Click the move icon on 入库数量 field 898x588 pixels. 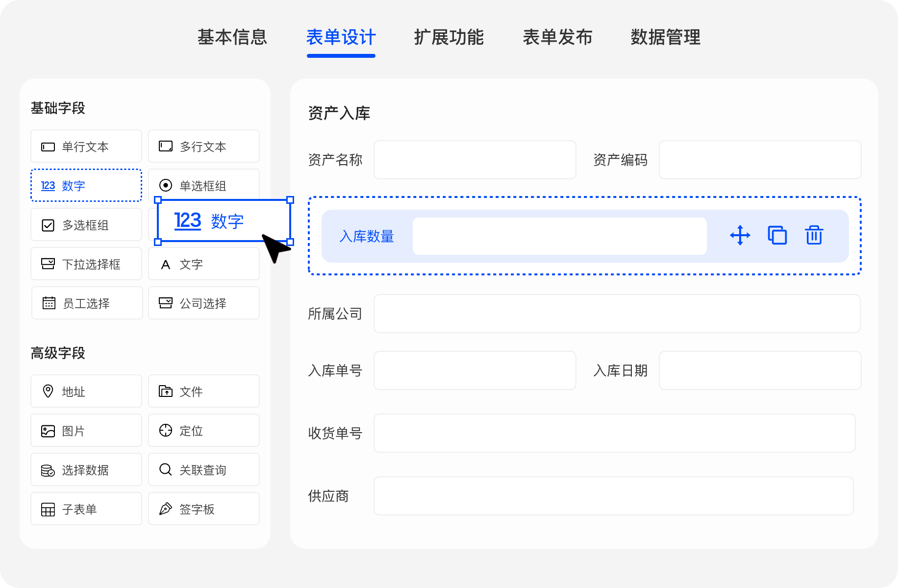[x=740, y=236]
